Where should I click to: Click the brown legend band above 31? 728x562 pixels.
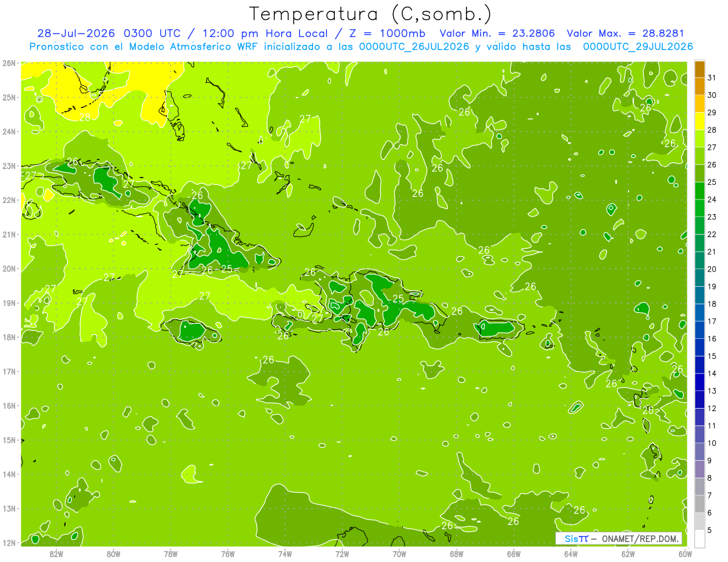tap(699, 69)
